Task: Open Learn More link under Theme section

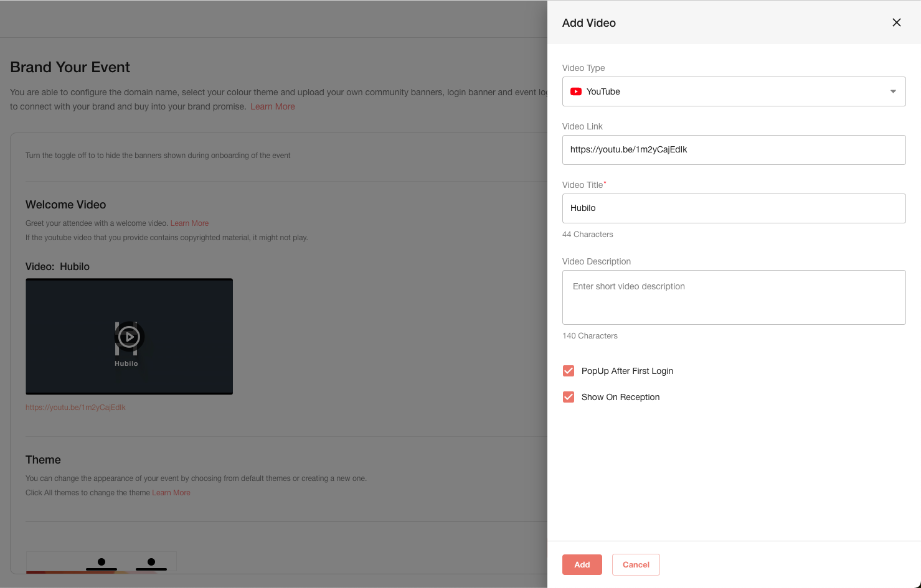Action: pos(171,493)
